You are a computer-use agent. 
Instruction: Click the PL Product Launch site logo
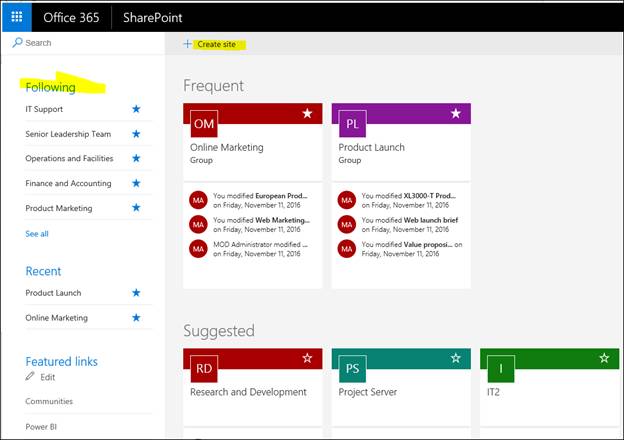pos(352,124)
